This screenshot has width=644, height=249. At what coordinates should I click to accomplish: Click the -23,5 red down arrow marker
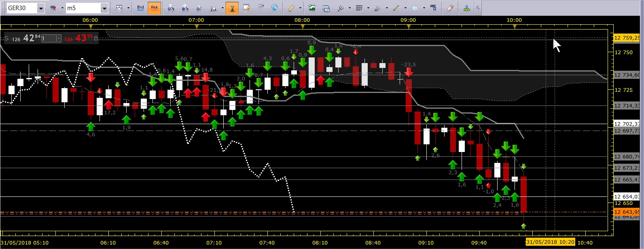[409, 72]
